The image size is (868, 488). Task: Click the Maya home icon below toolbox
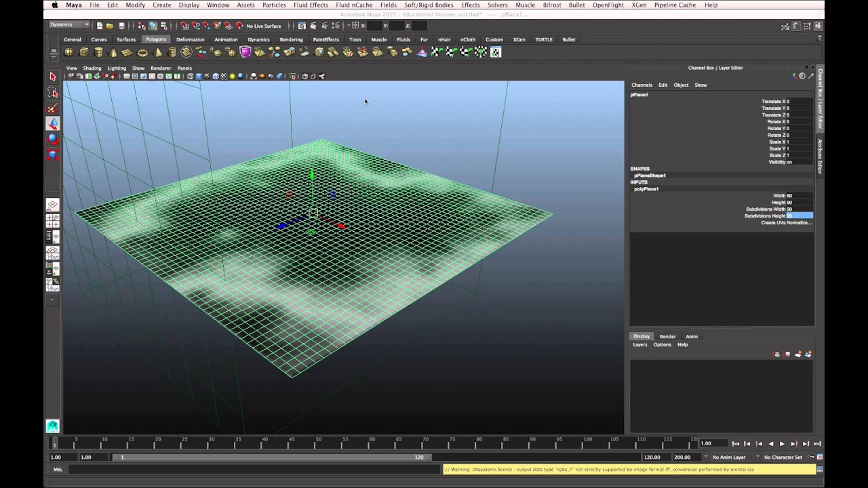point(52,426)
